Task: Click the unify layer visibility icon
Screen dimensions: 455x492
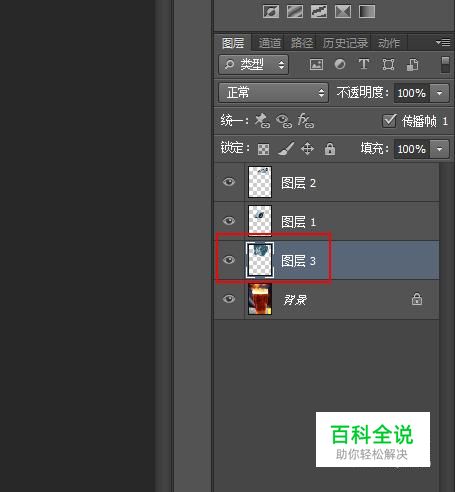Action: pos(284,121)
